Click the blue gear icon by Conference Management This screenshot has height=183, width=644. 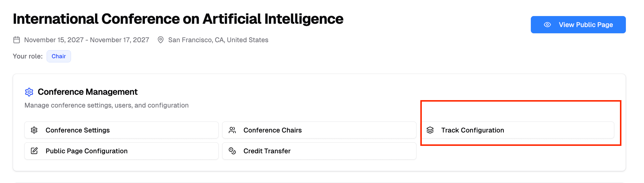29,92
